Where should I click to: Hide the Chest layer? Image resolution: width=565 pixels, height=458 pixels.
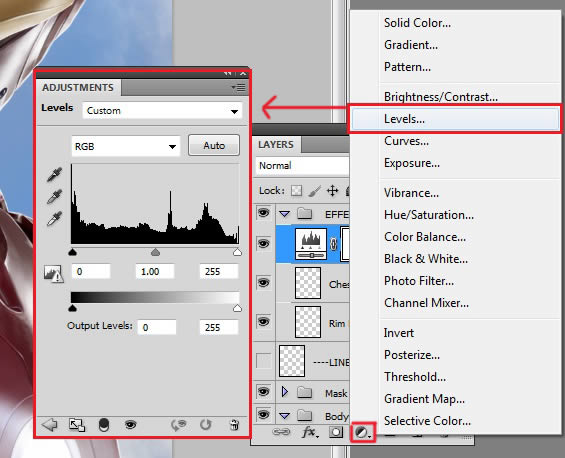(x=264, y=283)
